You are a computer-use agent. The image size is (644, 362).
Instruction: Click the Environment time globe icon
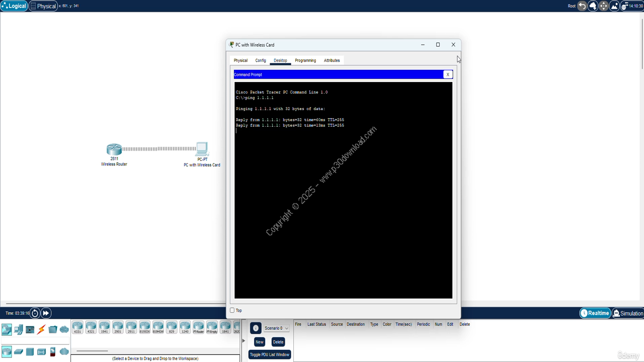click(624, 6)
